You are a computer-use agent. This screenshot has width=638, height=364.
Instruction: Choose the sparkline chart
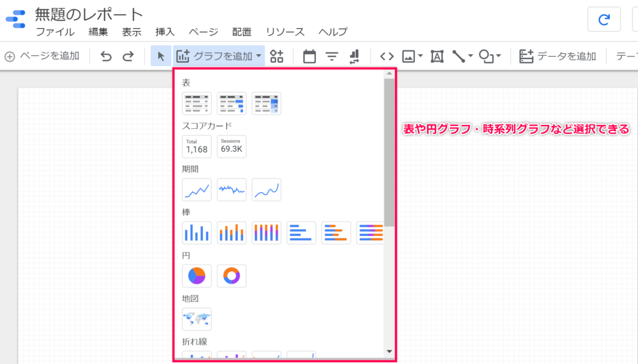coord(232,190)
